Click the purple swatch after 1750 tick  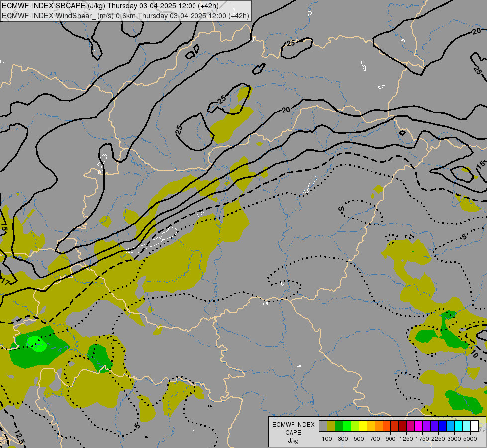(x=427, y=426)
